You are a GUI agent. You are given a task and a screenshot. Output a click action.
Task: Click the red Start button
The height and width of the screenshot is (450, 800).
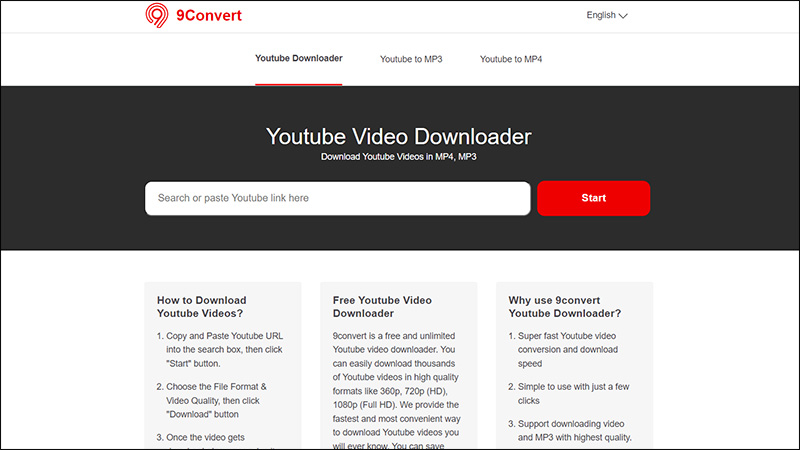(x=593, y=198)
